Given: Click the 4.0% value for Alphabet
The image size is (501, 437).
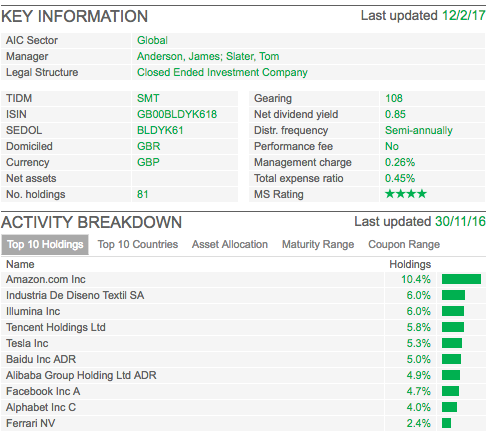Looking at the screenshot, I should [x=419, y=407].
